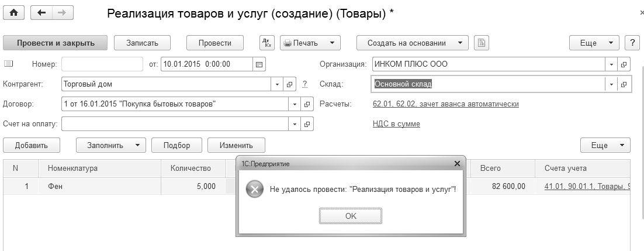
Task: Open Договор record with the open icon
Action: coord(307,104)
